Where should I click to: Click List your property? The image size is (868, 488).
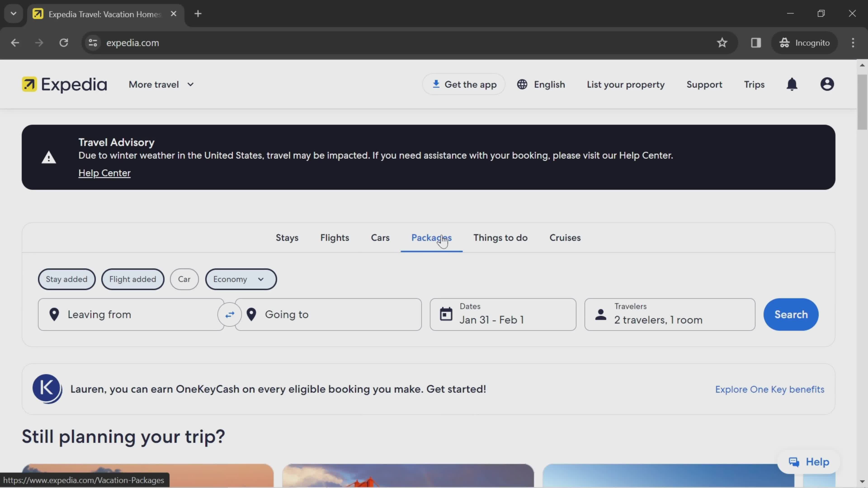626,84
